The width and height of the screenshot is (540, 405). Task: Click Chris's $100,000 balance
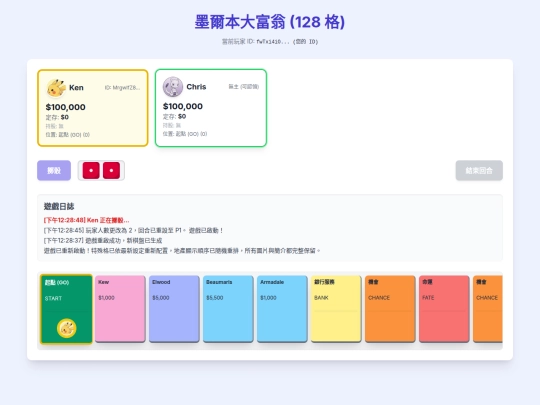point(183,106)
